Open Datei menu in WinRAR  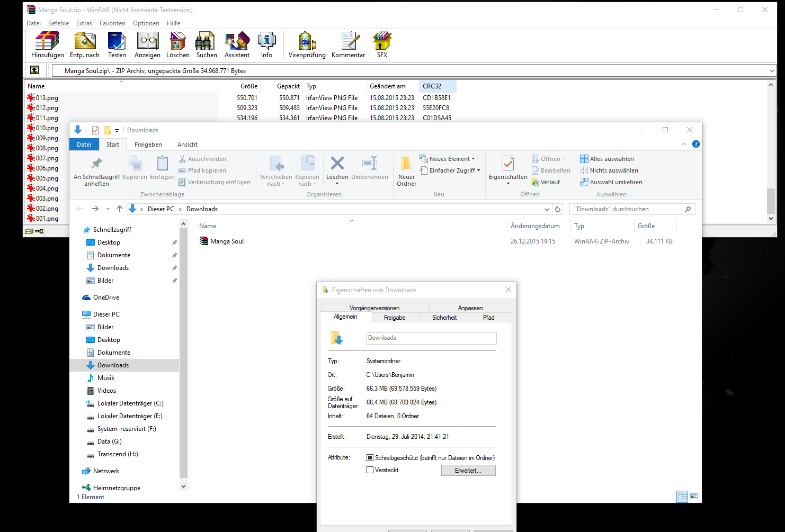(x=33, y=23)
